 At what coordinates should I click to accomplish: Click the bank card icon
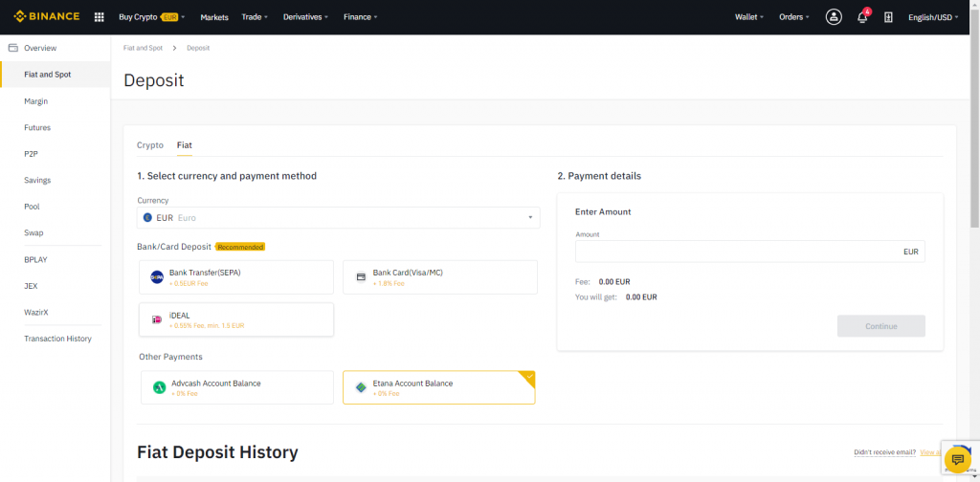pos(361,277)
